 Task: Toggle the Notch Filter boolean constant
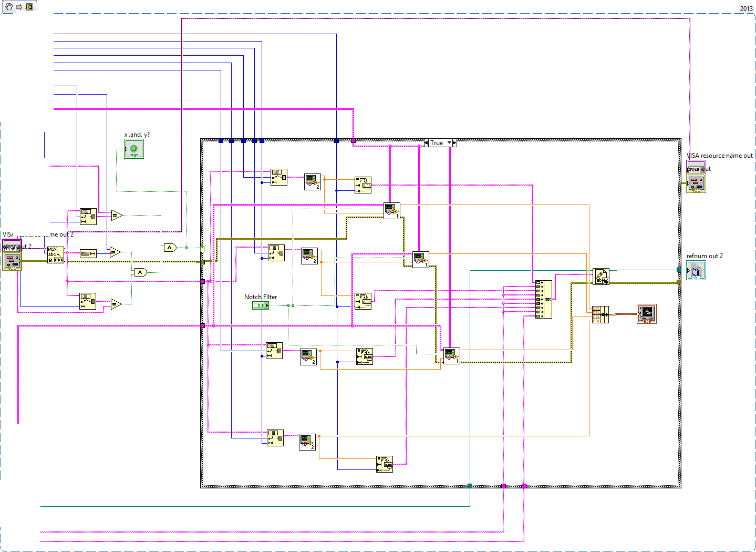coord(261,305)
